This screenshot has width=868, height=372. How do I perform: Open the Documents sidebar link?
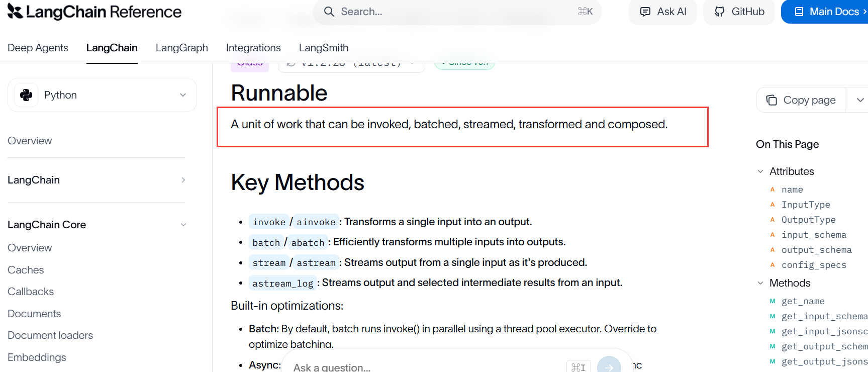point(34,314)
